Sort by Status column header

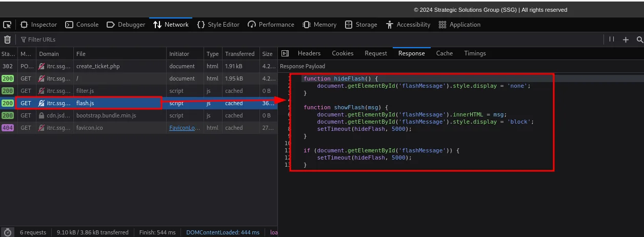pos(8,54)
